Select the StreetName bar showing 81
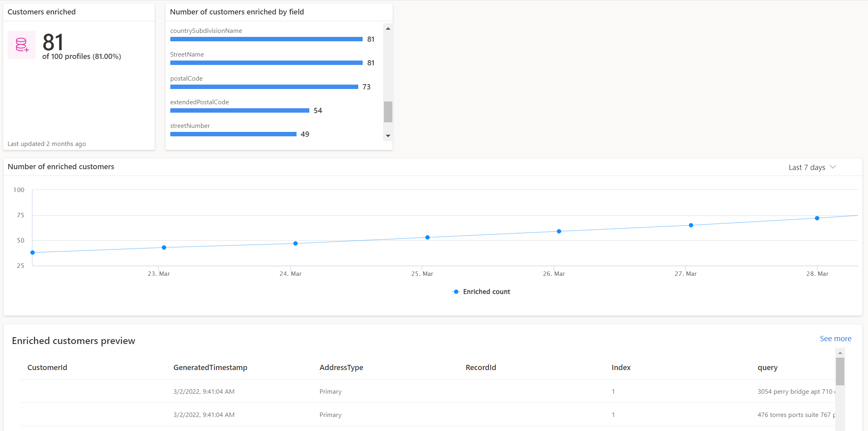This screenshot has height=431, width=868. (x=266, y=63)
